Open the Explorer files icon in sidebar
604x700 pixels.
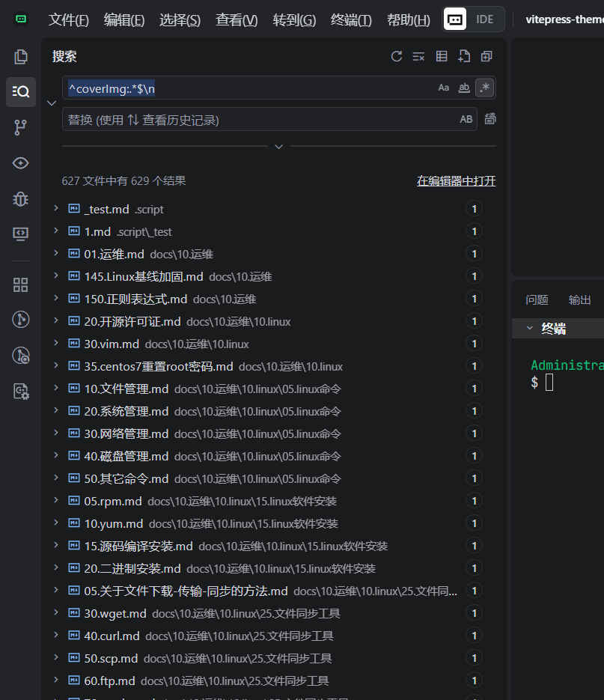[20, 57]
